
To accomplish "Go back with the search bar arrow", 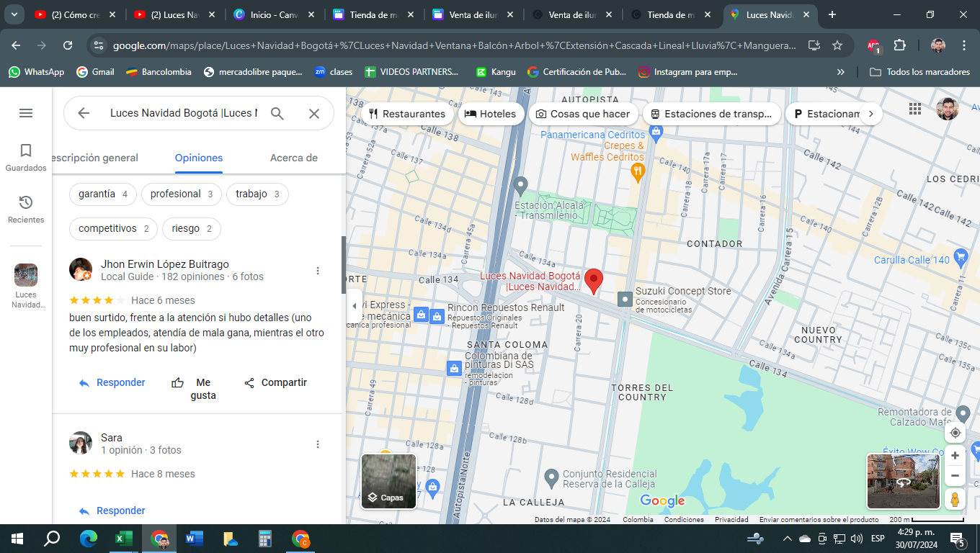I will [84, 113].
